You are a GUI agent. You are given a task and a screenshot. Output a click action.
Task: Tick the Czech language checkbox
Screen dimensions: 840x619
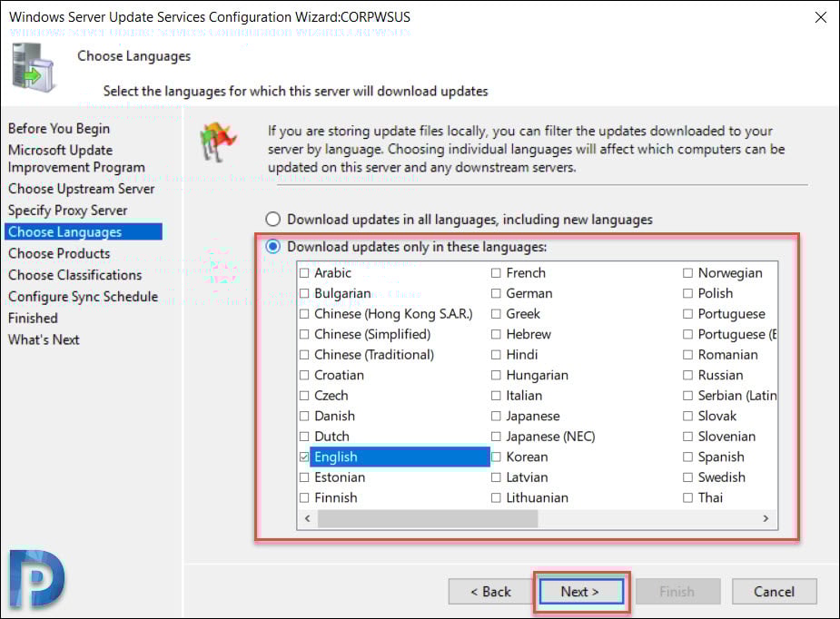pyautogui.click(x=304, y=395)
